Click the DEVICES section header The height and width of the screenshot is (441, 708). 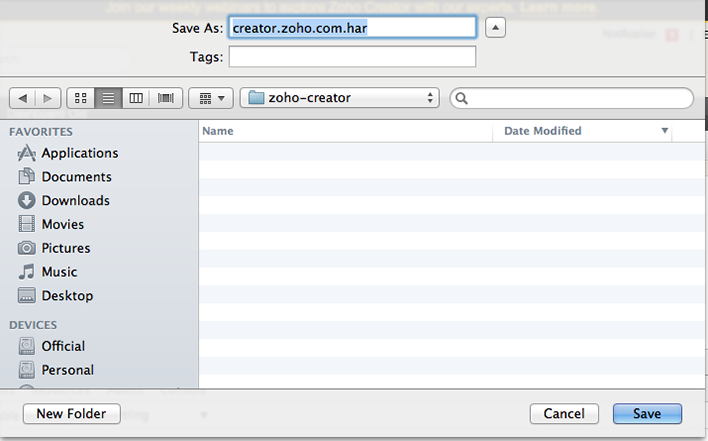click(33, 325)
